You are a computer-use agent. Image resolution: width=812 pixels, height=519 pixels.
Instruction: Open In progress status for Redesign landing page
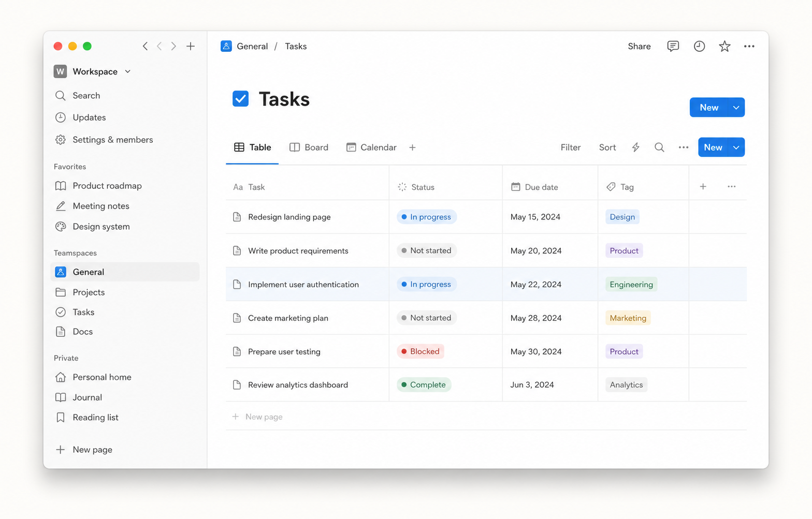pos(427,217)
